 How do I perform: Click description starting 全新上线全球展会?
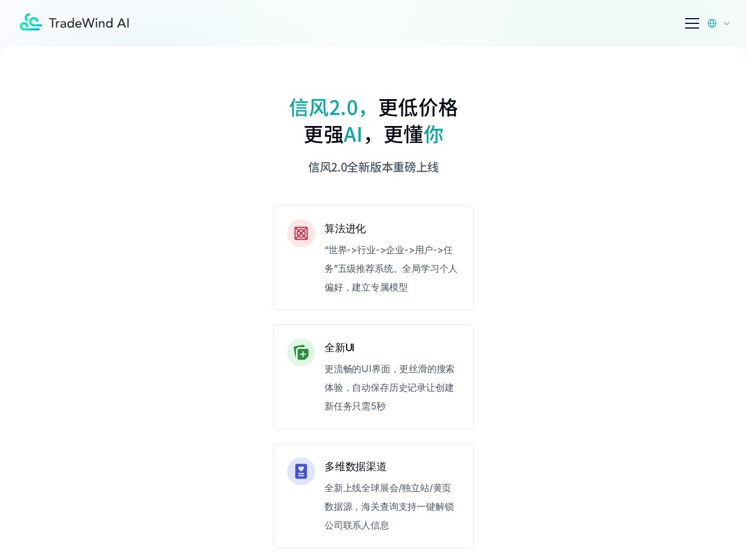[389, 507]
